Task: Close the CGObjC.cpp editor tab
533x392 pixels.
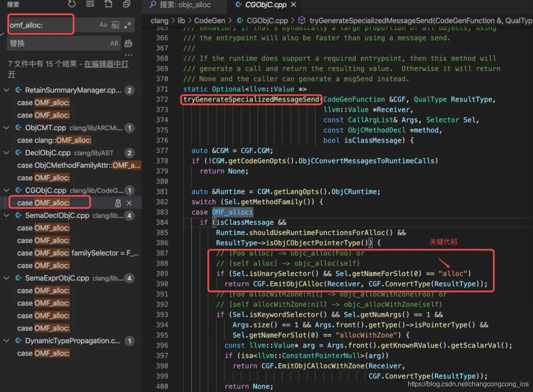Action: point(293,5)
